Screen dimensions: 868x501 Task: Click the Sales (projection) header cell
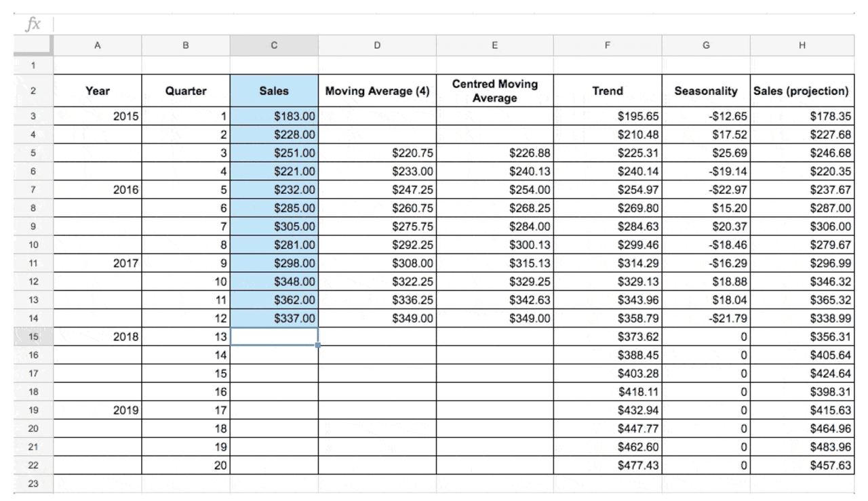tap(802, 91)
